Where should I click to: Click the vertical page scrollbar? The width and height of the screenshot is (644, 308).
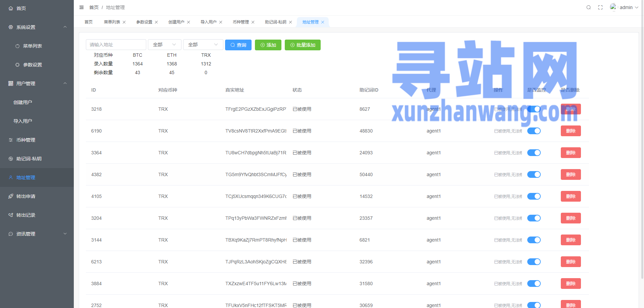coord(642,139)
